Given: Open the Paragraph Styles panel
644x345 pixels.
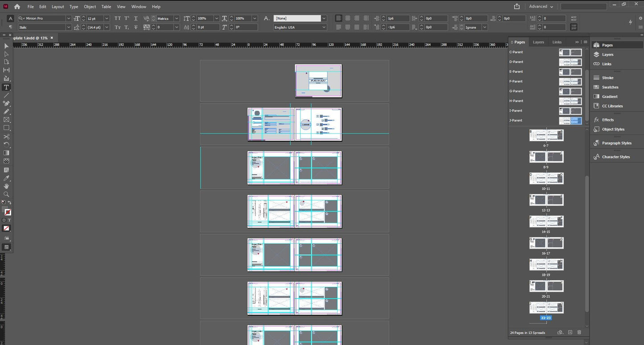Looking at the screenshot, I should (x=616, y=143).
